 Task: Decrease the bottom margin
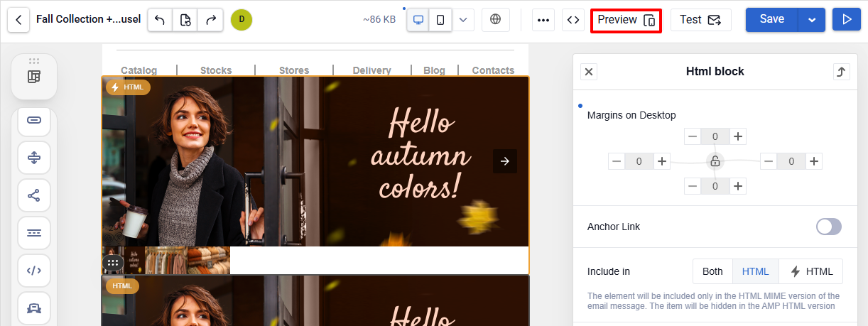coord(693,186)
